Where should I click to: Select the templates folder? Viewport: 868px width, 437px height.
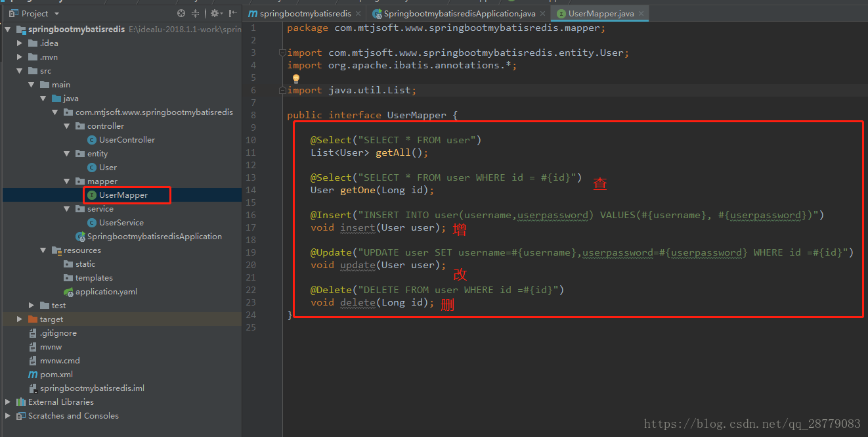[x=94, y=278]
